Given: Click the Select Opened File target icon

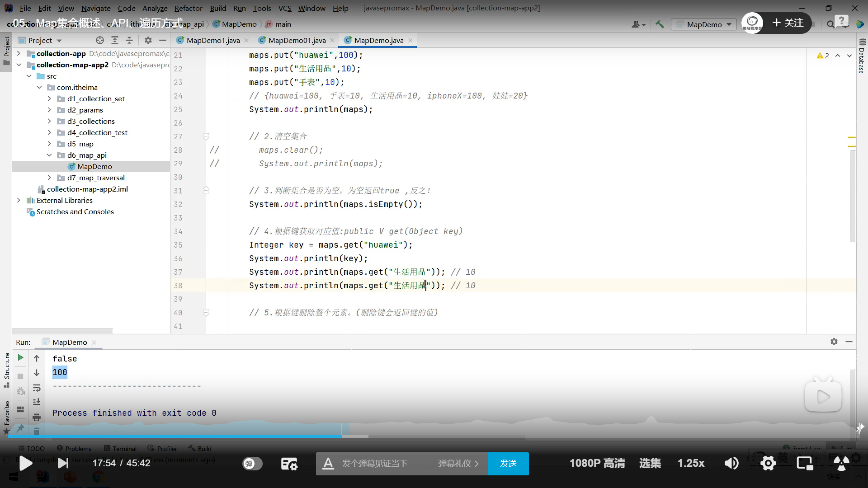Looking at the screenshot, I should point(100,40).
